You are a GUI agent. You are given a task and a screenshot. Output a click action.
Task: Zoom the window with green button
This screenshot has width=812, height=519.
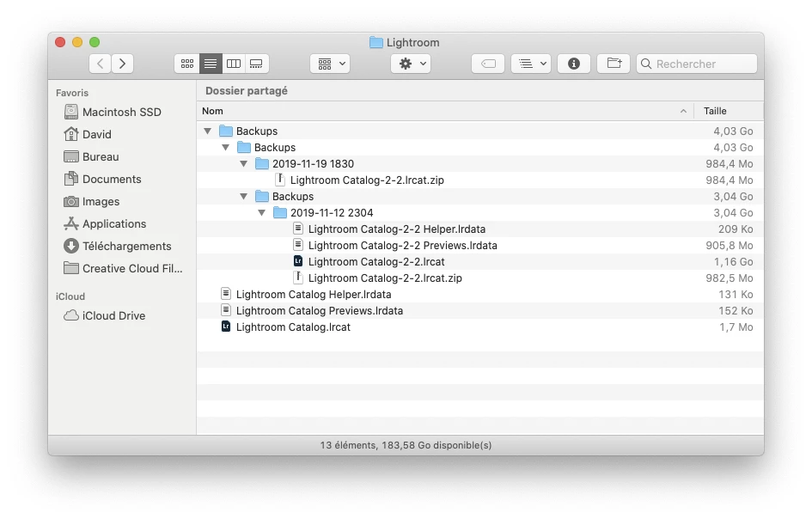tap(95, 42)
